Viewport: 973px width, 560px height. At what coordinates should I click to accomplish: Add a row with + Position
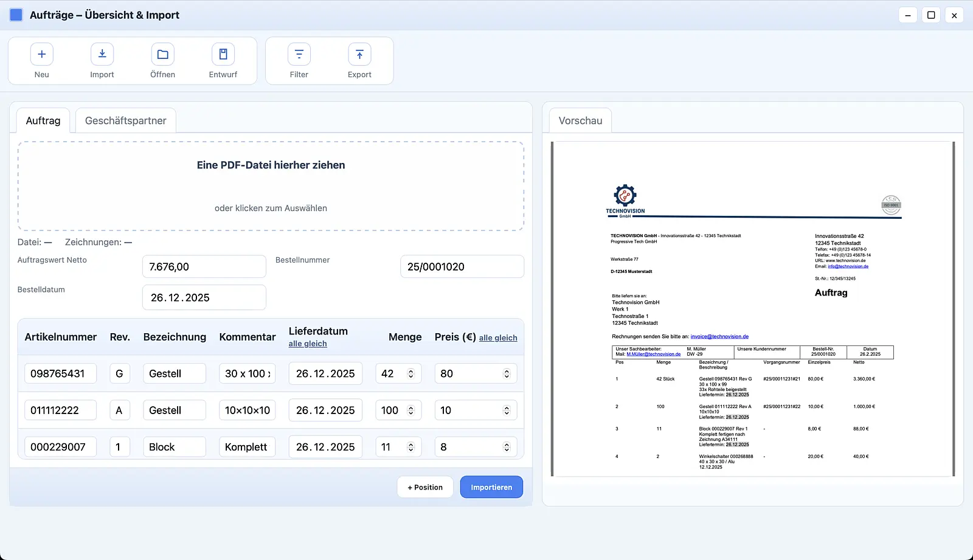(425, 487)
